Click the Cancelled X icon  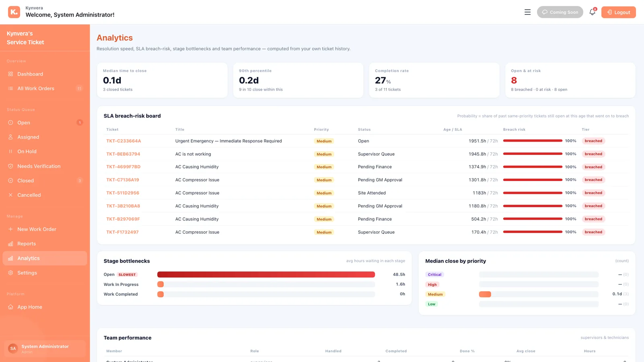coord(10,195)
